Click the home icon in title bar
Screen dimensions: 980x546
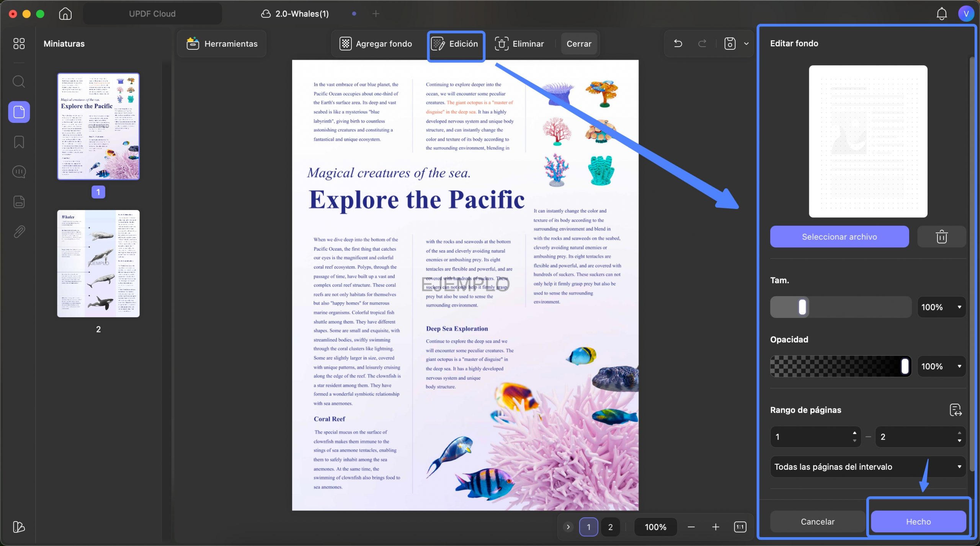tap(65, 14)
